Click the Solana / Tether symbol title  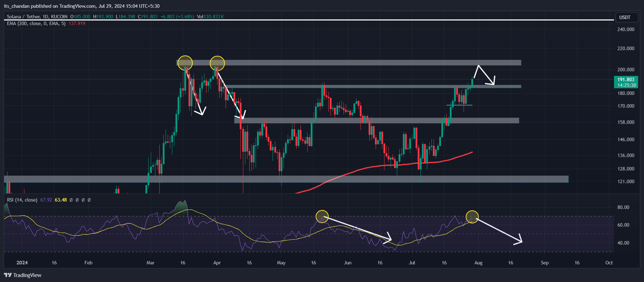tap(37, 17)
